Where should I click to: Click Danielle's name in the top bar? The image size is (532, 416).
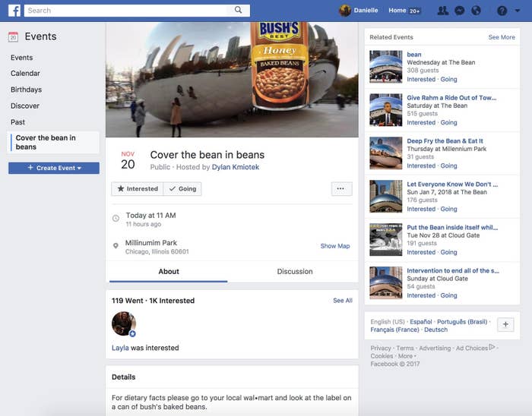click(x=366, y=11)
